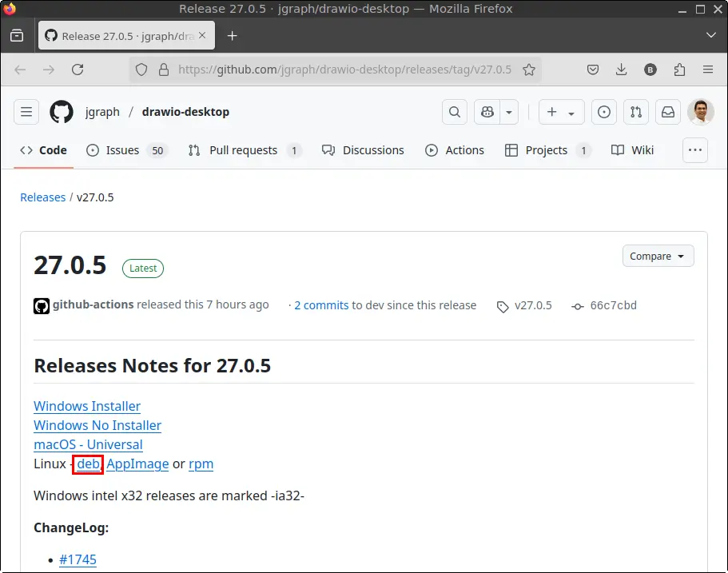
Task: Expand the list all tabs chevron
Action: pos(711,35)
